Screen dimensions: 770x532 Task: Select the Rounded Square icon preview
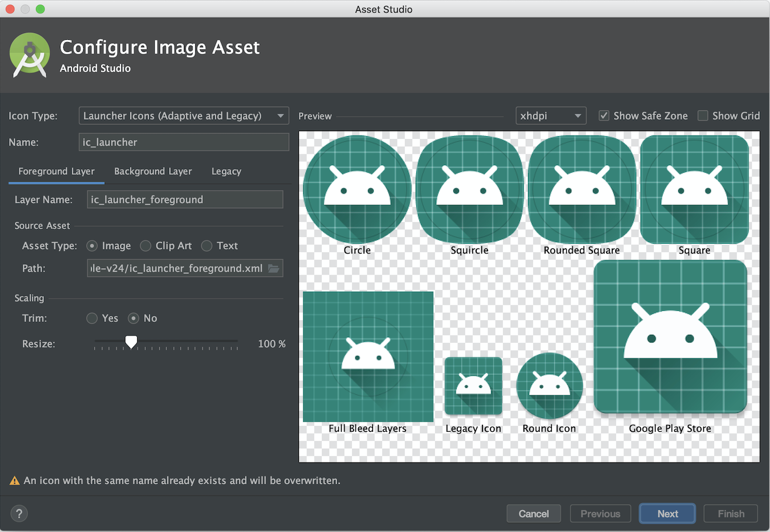coord(582,190)
